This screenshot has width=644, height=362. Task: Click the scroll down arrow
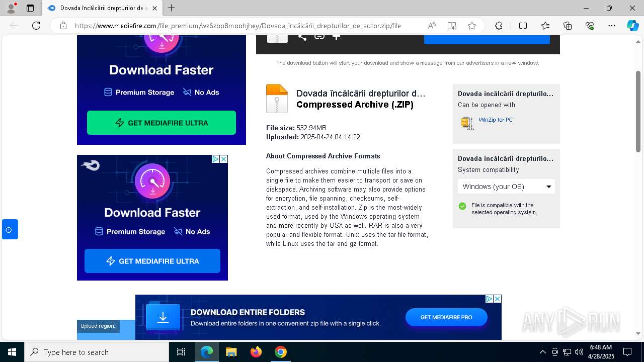[638, 333]
